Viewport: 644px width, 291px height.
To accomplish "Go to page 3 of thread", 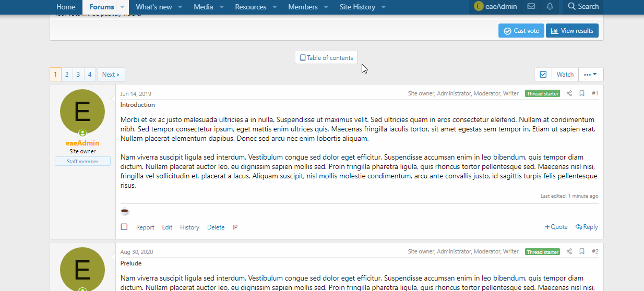I will pyautogui.click(x=78, y=75).
